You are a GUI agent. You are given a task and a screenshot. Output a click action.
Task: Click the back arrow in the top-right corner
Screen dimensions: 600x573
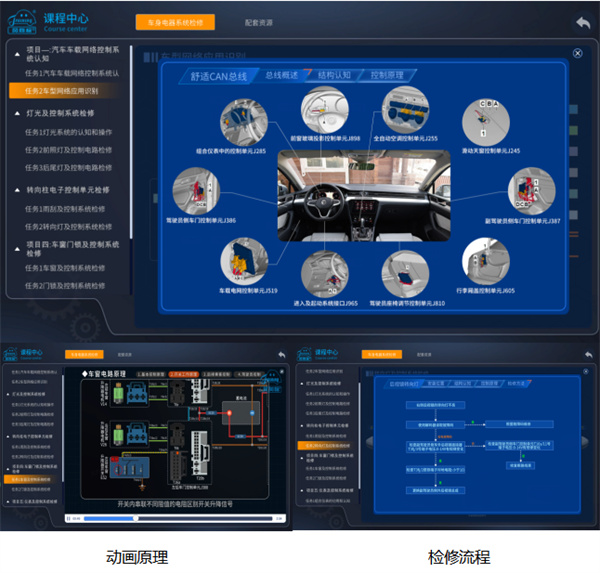(x=582, y=21)
